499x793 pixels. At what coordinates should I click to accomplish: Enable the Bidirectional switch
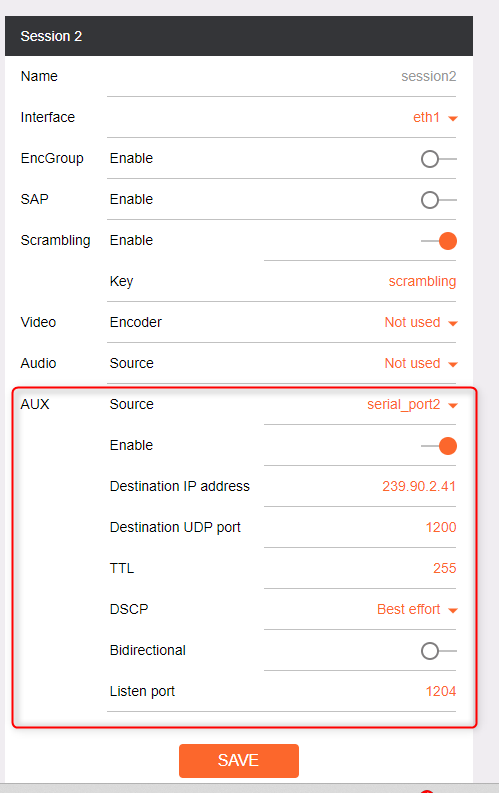438,650
